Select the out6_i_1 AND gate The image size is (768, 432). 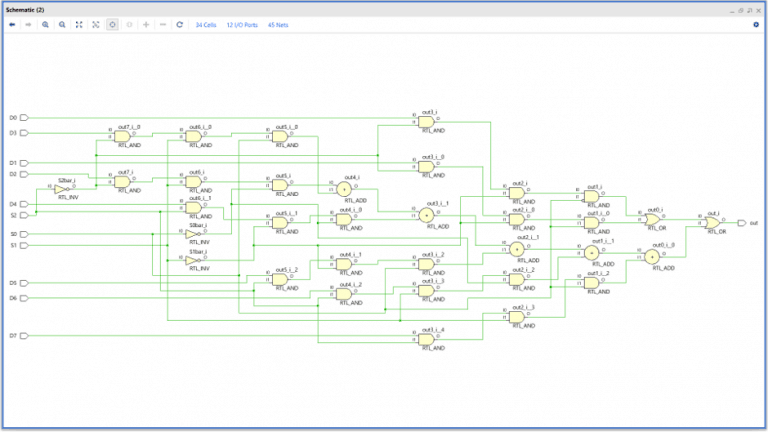click(193, 208)
